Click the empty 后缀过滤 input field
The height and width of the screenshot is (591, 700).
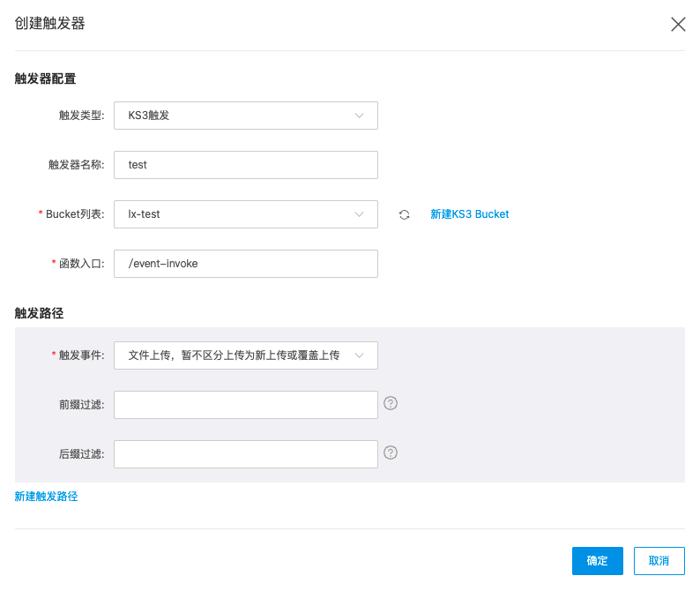[246, 454]
